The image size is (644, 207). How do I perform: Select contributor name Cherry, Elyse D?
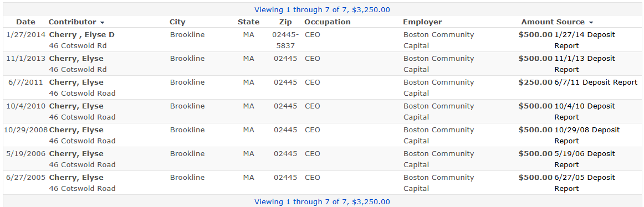click(81, 35)
